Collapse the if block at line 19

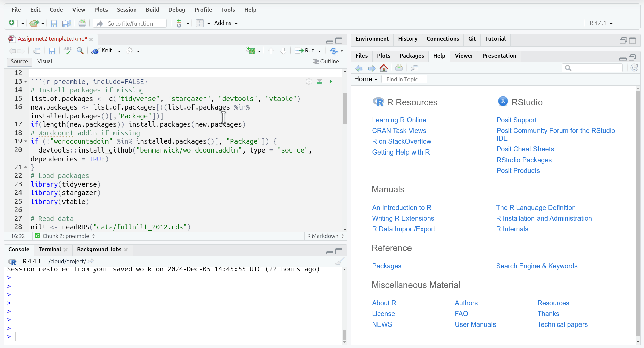coord(26,141)
